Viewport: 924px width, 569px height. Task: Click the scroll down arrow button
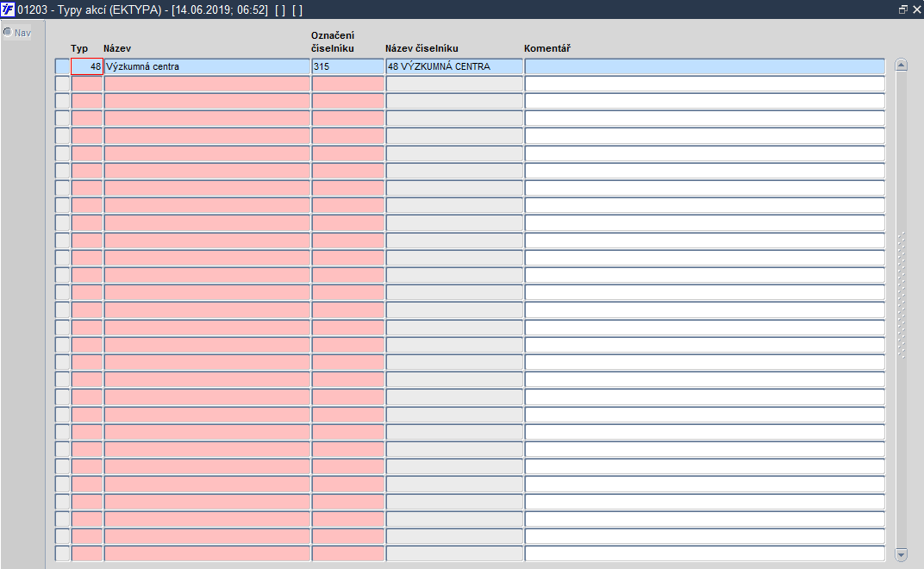[901, 554]
